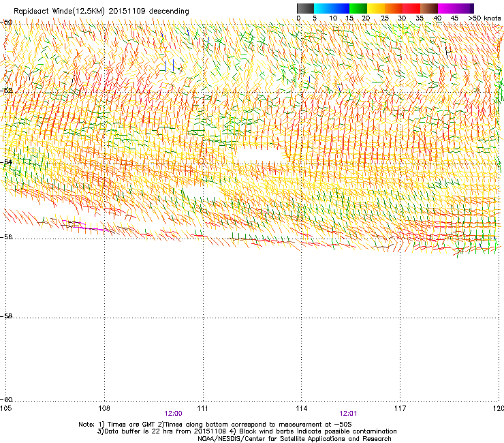The image size is (504, 443).
Task: Click the Rapidscat Winds 20151109 descending title
Action: [x=101, y=11]
